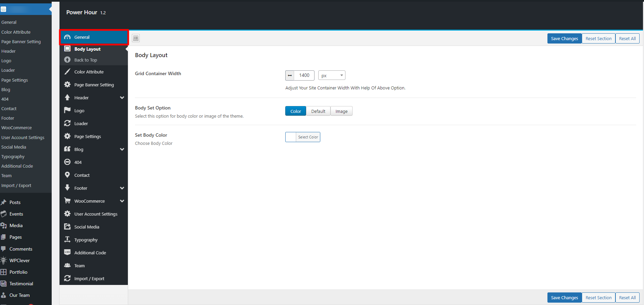Open the Back to Top subsection
The image size is (644, 305).
94,60
